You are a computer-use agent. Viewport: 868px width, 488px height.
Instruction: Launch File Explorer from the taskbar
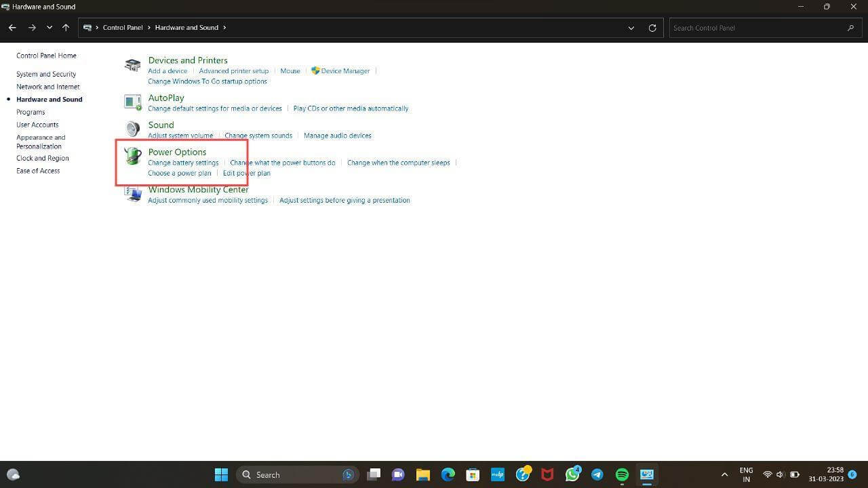click(423, 474)
